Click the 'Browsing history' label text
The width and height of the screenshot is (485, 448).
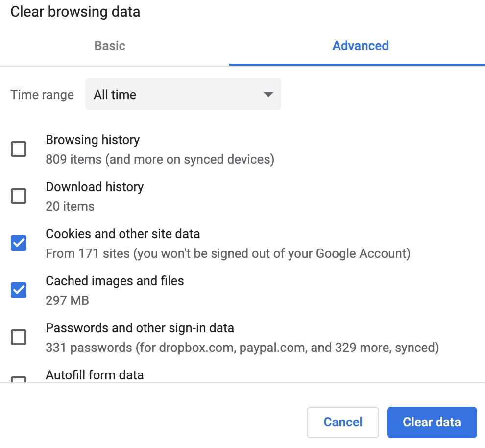pyautogui.click(x=93, y=140)
